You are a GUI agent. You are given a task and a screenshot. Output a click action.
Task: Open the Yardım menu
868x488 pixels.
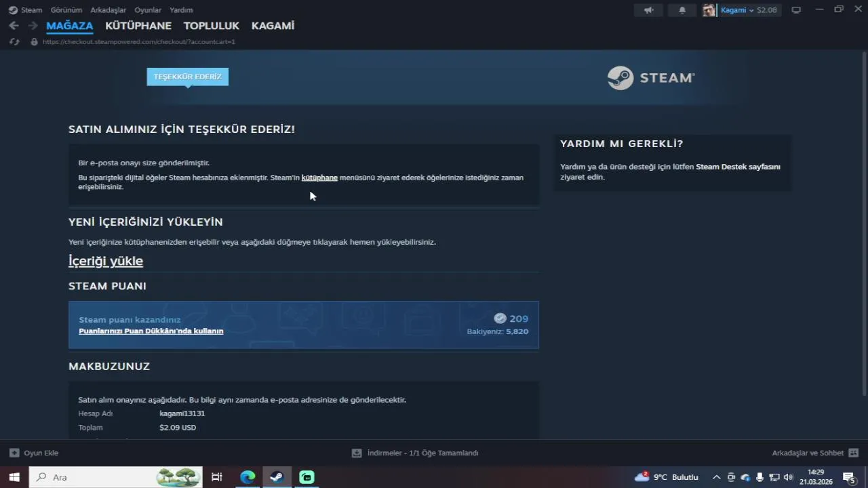(x=181, y=10)
